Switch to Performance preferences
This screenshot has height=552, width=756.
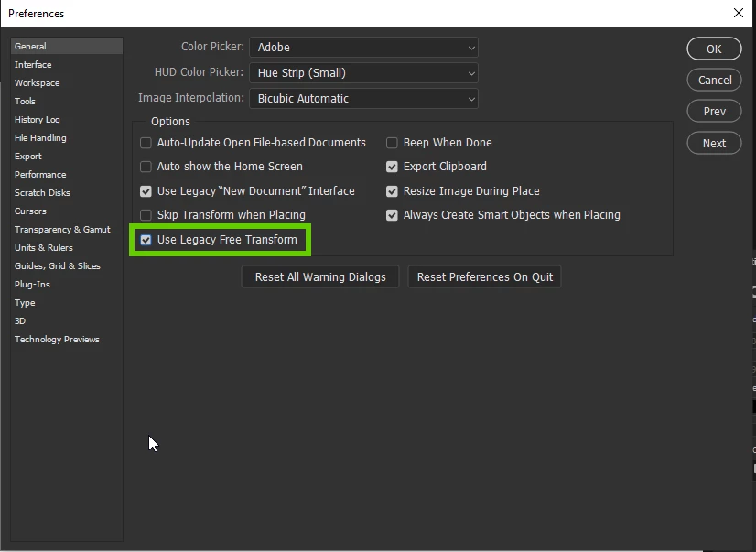pos(67,175)
